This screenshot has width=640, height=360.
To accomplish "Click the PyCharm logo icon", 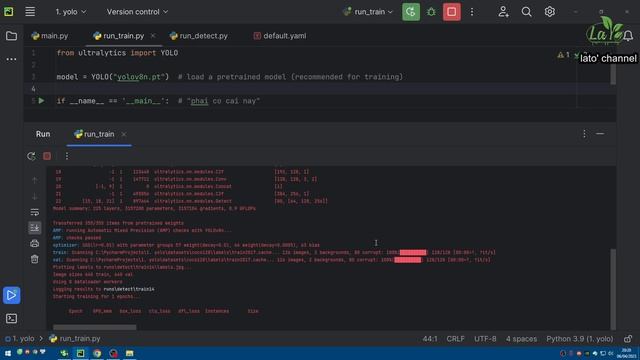I will [9, 11].
